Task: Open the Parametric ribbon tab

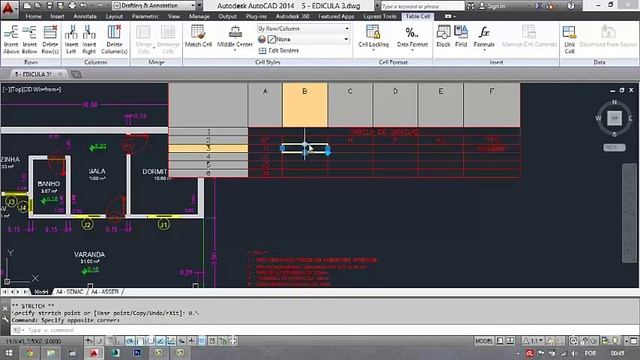Action: point(145,16)
